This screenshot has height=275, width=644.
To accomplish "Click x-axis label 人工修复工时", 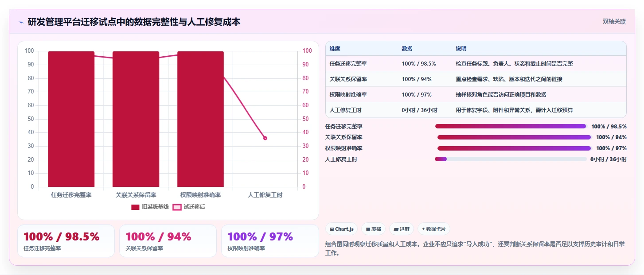I will click(x=265, y=195).
